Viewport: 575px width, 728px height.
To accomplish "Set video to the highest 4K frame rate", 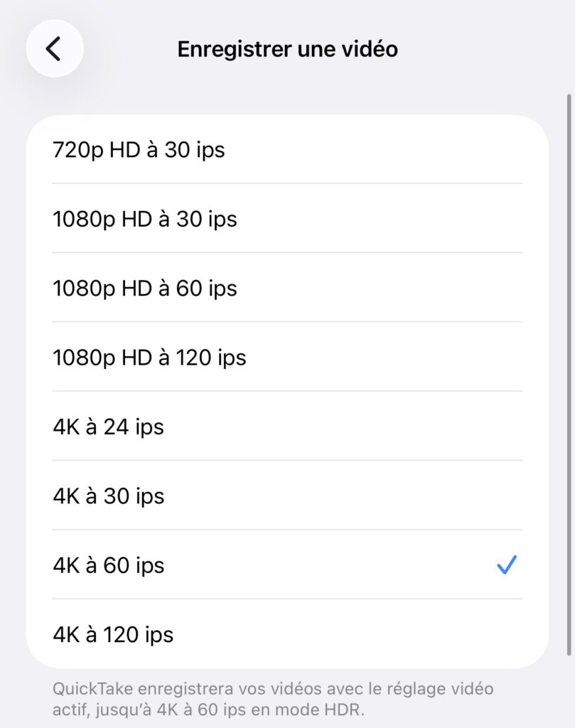I will coord(113,634).
